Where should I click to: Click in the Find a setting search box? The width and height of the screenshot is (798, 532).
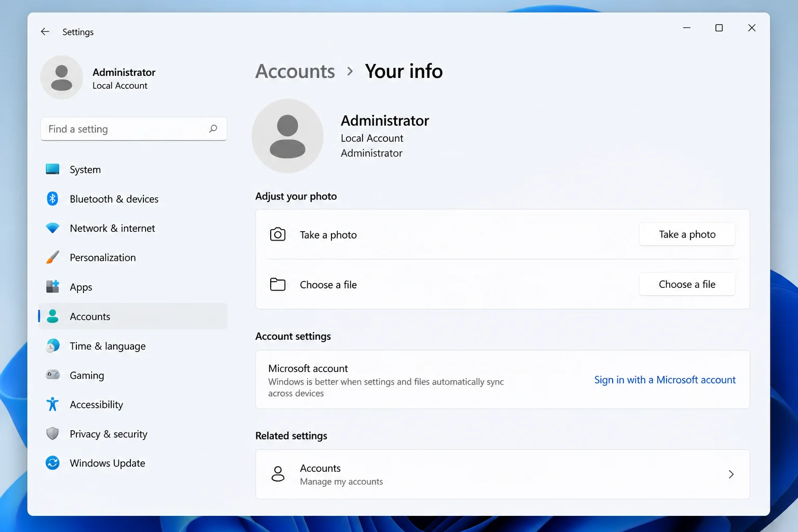134,129
